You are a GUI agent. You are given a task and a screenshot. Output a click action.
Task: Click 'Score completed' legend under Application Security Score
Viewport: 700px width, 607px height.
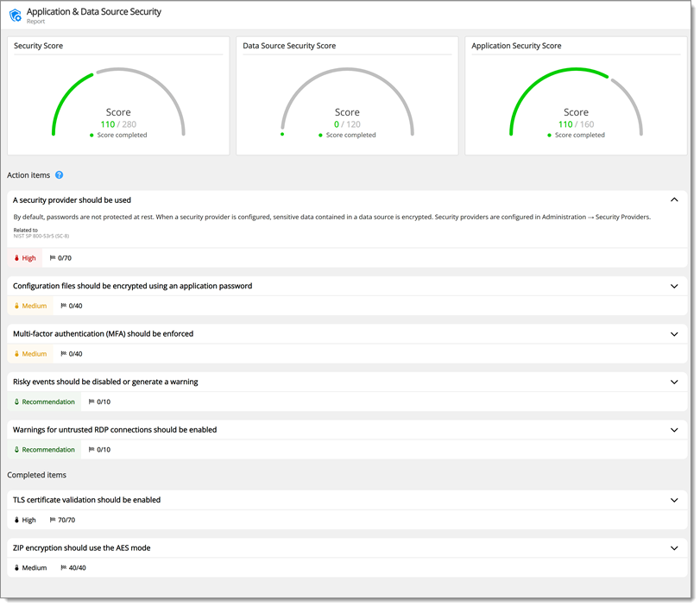pos(576,135)
